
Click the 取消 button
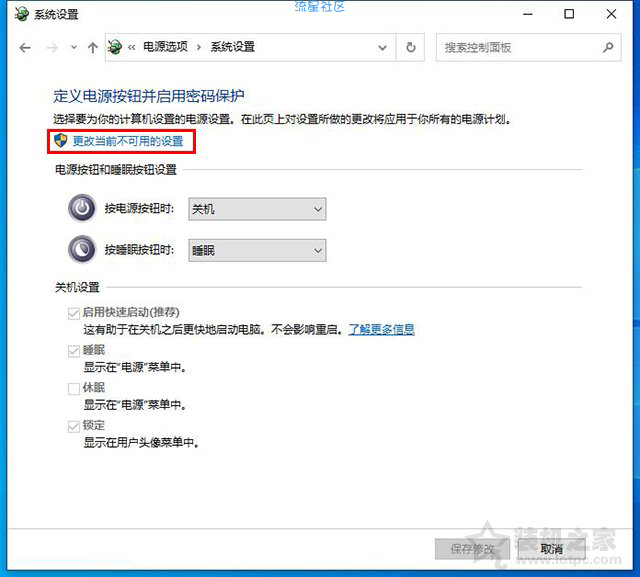(552, 549)
